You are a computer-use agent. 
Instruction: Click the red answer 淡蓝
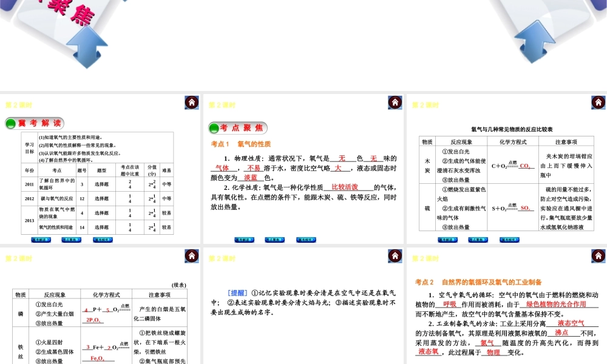pyautogui.click(x=251, y=178)
